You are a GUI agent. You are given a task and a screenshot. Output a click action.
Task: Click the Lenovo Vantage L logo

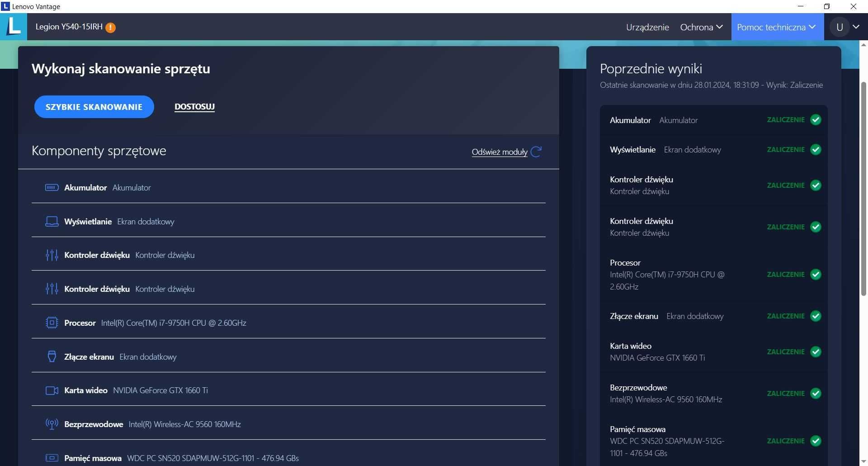point(14,26)
